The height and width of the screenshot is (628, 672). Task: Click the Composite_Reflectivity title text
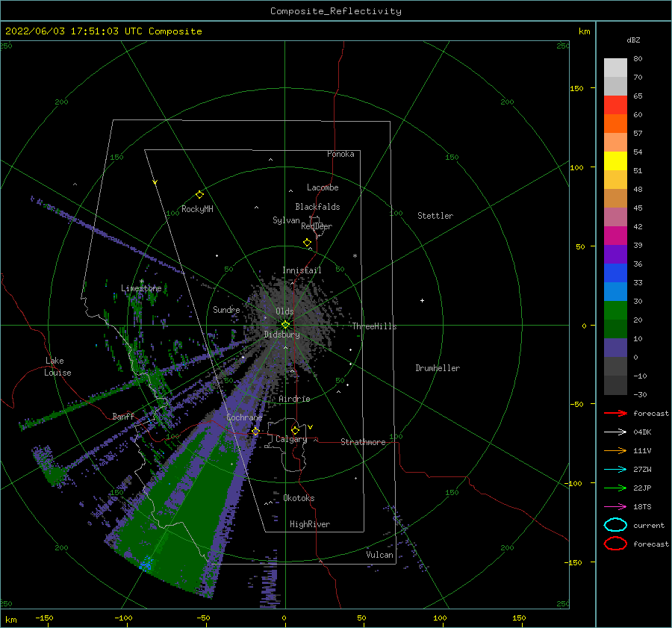coord(335,11)
